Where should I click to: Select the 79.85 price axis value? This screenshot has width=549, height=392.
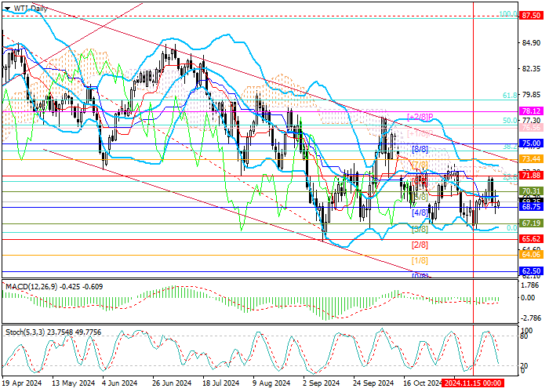click(x=531, y=95)
